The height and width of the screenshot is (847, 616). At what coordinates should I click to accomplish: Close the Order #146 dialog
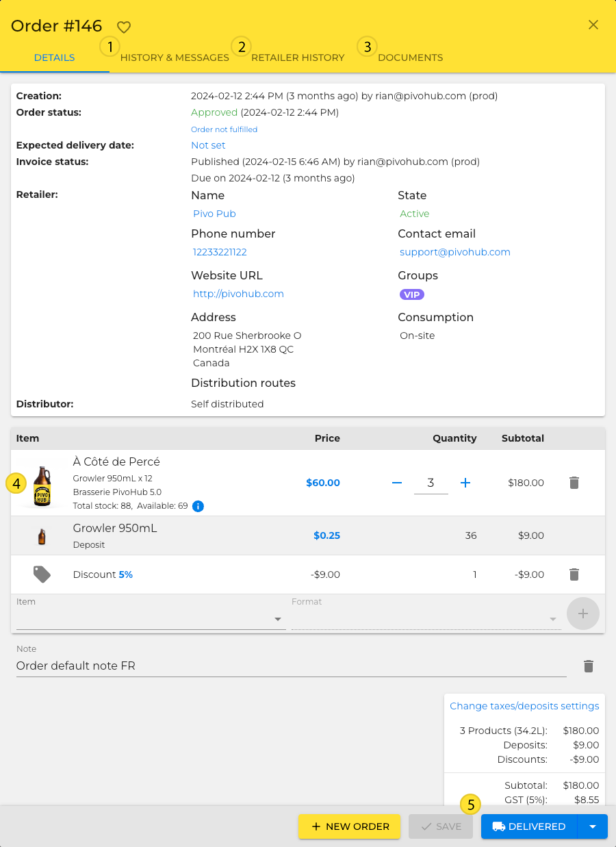pyautogui.click(x=593, y=25)
